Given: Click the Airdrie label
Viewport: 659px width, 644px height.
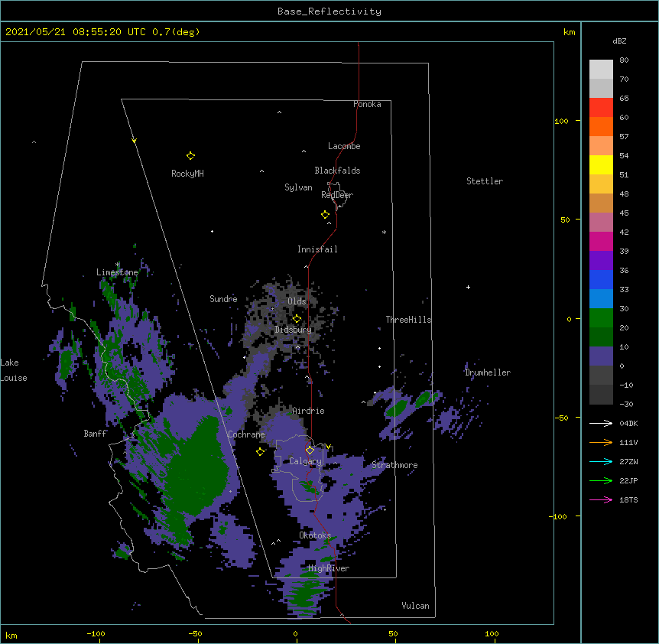Looking at the screenshot, I should (309, 411).
